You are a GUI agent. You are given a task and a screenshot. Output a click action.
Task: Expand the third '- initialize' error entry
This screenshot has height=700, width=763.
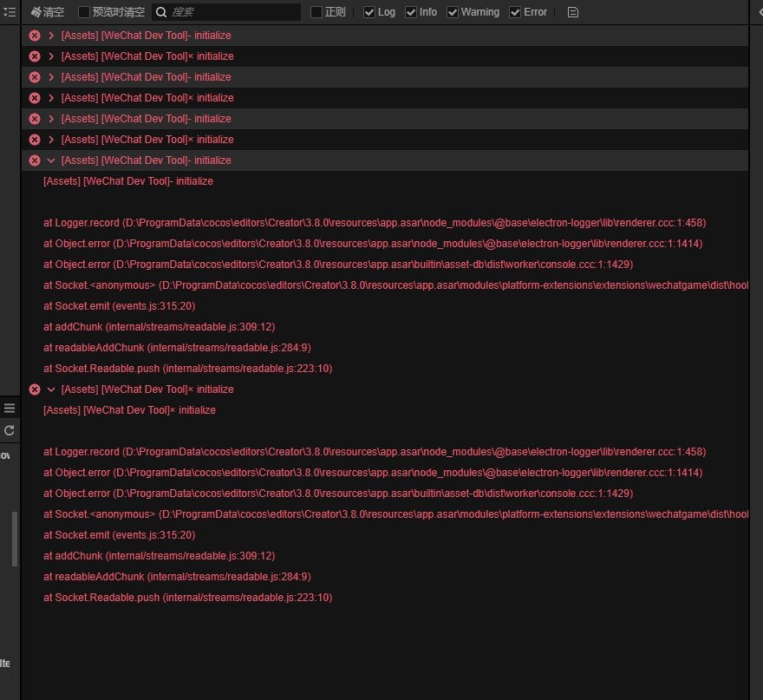click(51, 119)
